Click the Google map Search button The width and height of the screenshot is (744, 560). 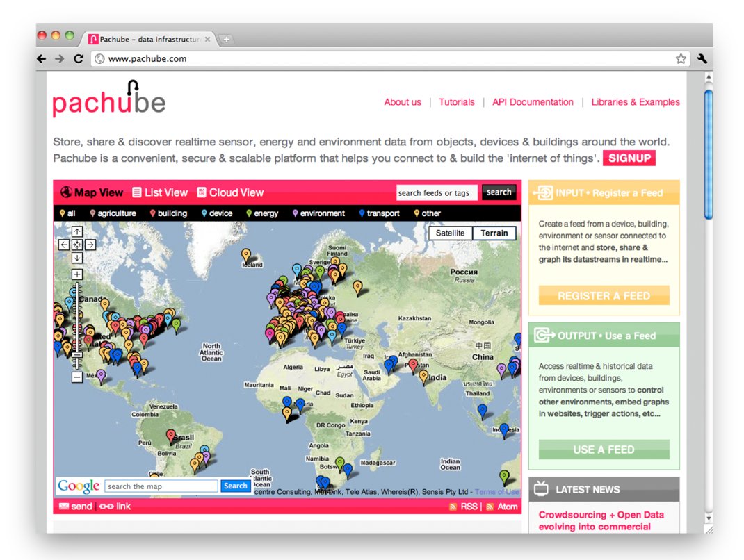coord(235,486)
